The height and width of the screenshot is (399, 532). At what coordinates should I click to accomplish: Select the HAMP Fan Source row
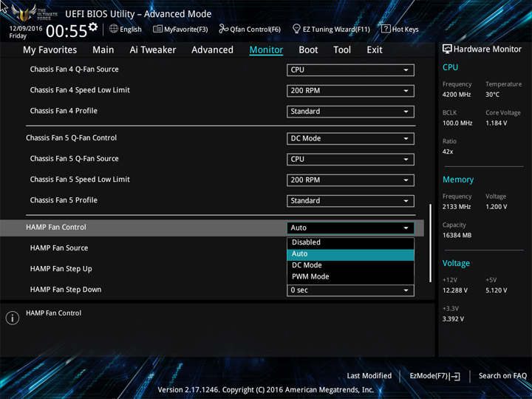click(x=59, y=248)
